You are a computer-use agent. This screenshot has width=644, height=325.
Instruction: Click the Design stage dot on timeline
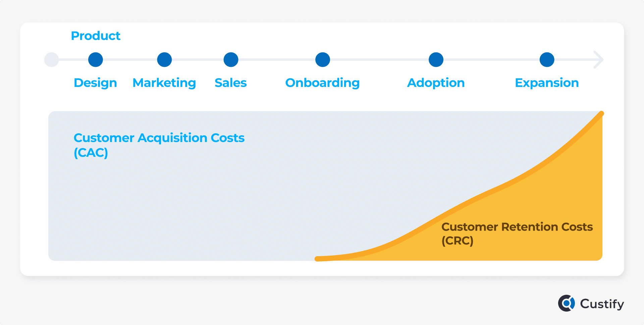(x=96, y=60)
